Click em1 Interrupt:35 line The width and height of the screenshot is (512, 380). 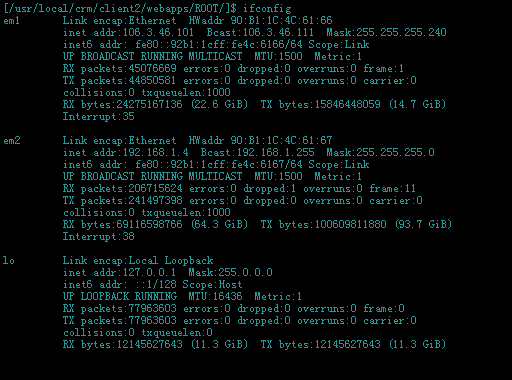[x=98, y=116]
